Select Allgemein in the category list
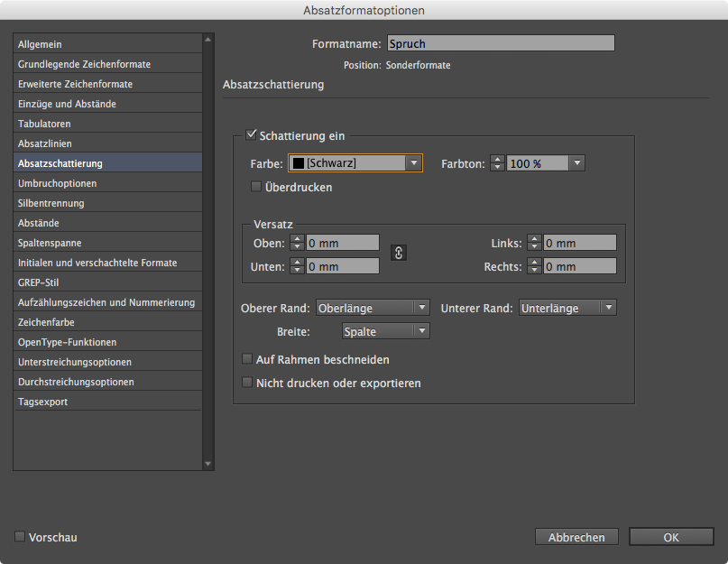The width and height of the screenshot is (728, 564). (x=107, y=44)
